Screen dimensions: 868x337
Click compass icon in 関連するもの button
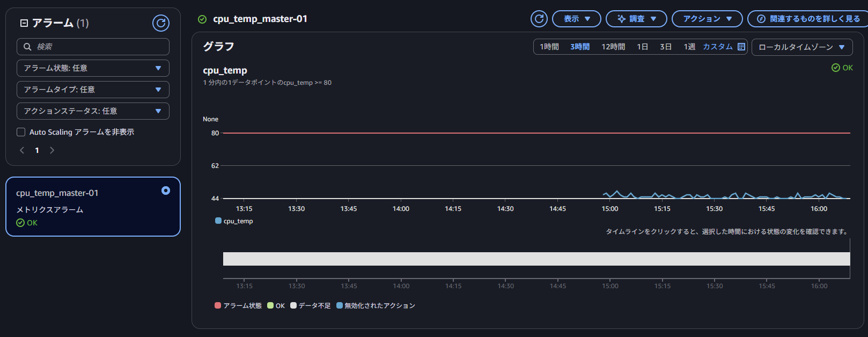click(x=761, y=19)
